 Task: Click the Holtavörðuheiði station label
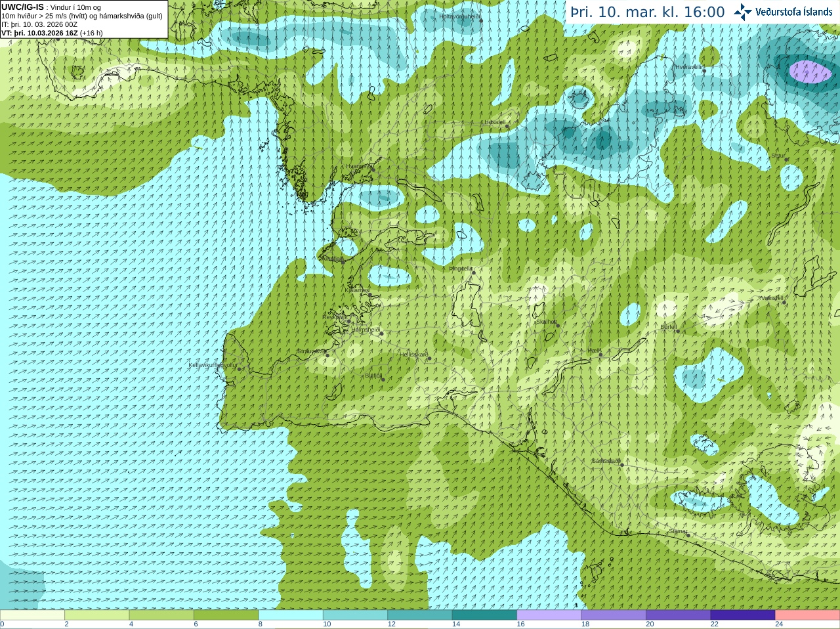460,16
